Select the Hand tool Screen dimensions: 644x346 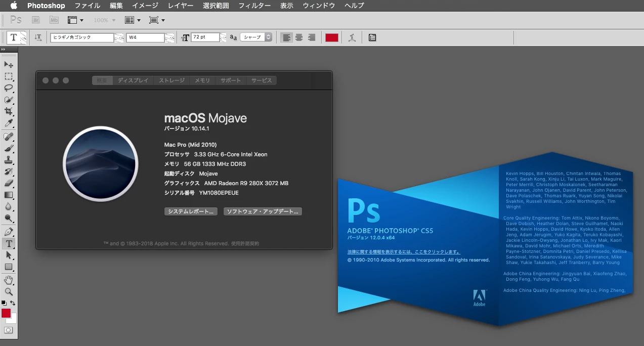pos(9,280)
